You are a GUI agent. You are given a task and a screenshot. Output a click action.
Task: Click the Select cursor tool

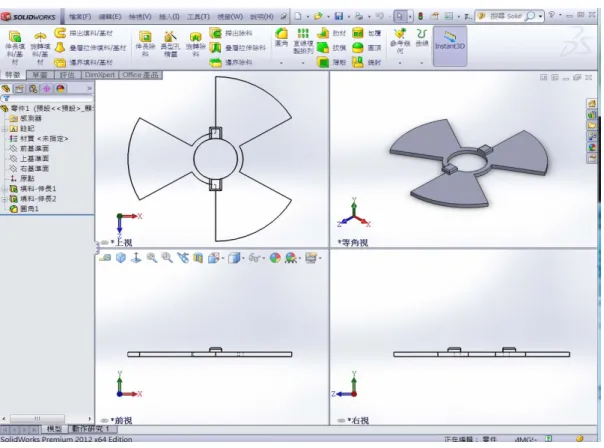(400, 16)
